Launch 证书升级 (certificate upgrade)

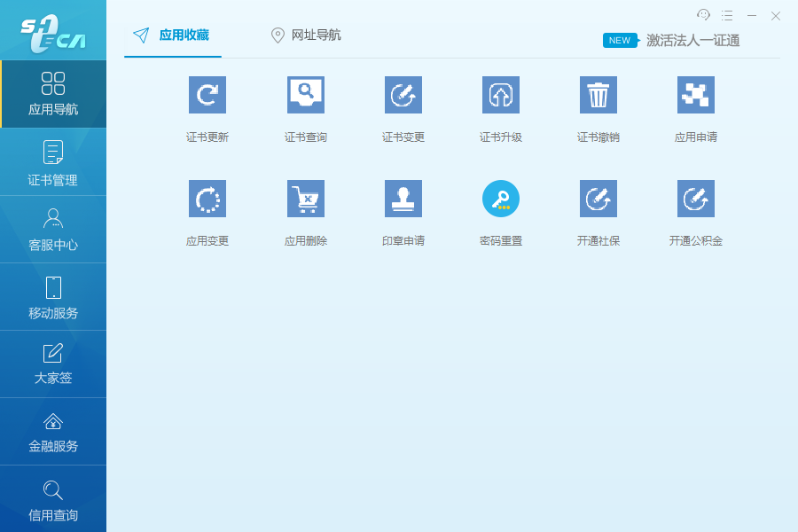pos(500,94)
